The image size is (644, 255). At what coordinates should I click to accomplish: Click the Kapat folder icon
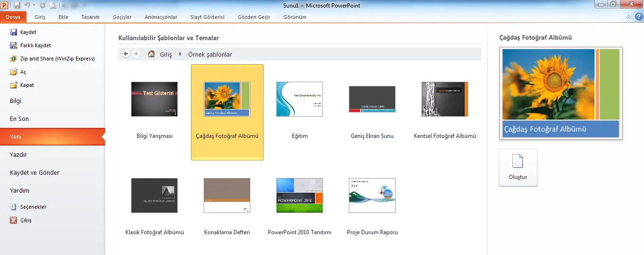[x=14, y=85]
